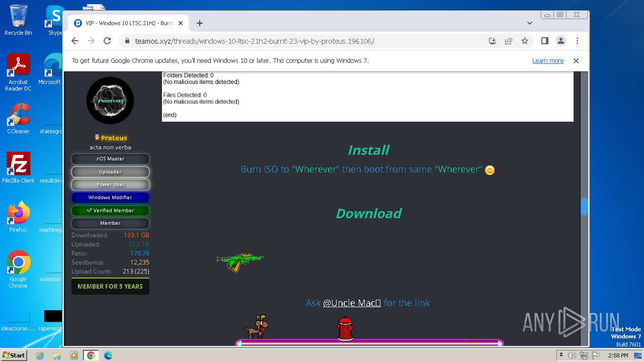Select the FileZilla Client desktop icon

click(x=18, y=168)
